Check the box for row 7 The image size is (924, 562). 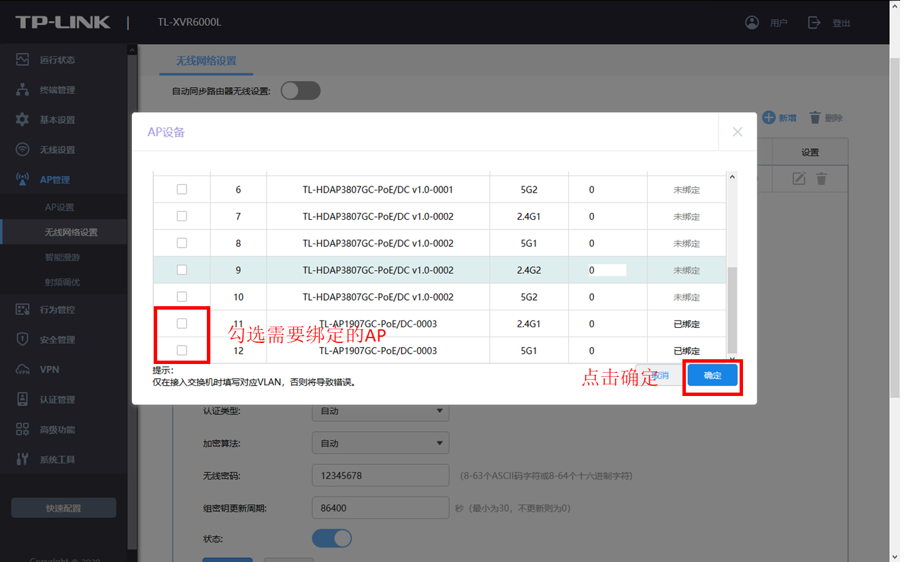click(182, 216)
